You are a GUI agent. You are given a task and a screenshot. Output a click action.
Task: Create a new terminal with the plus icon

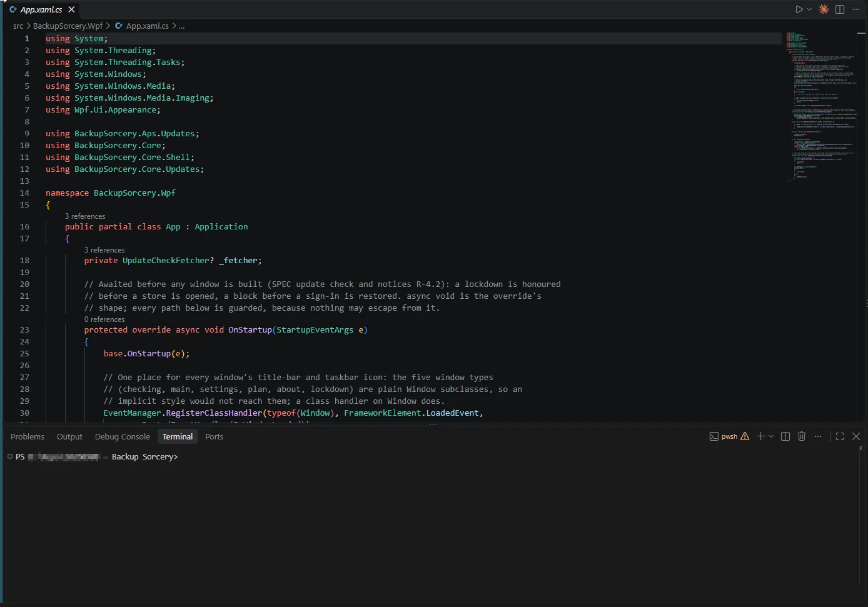(x=760, y=436)
